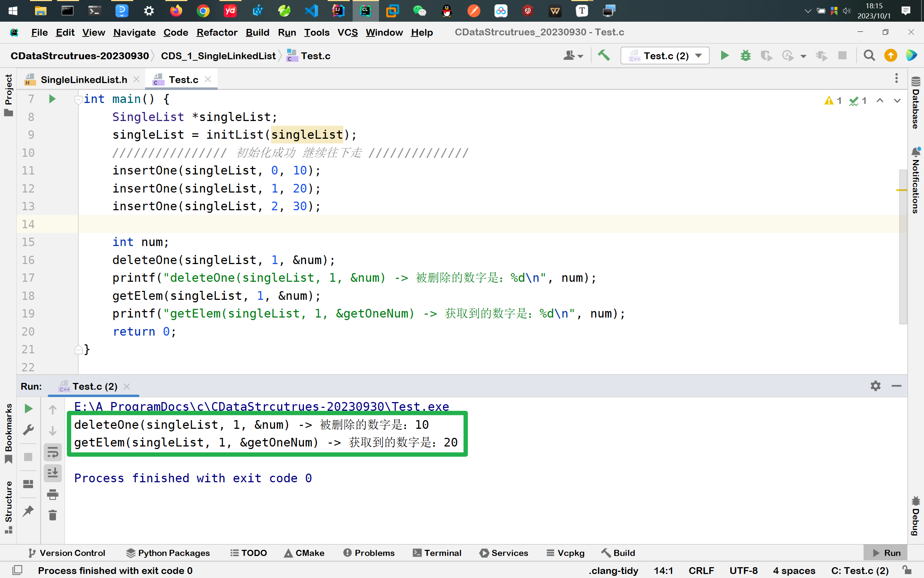Image resolution: width=924 pixels, height=578 pixels.
Task: Open editor tab options three-dots menu
Action: (x=897, y=79)
